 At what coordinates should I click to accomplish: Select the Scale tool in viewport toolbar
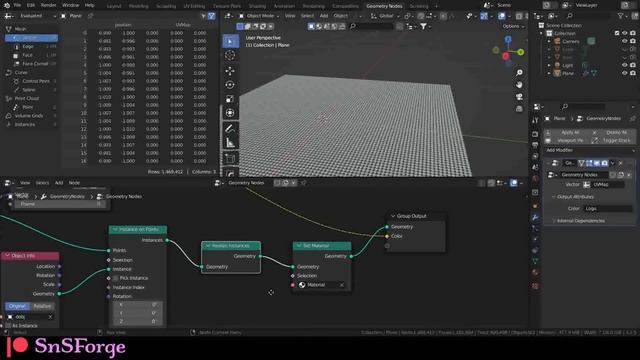[230, 99]
